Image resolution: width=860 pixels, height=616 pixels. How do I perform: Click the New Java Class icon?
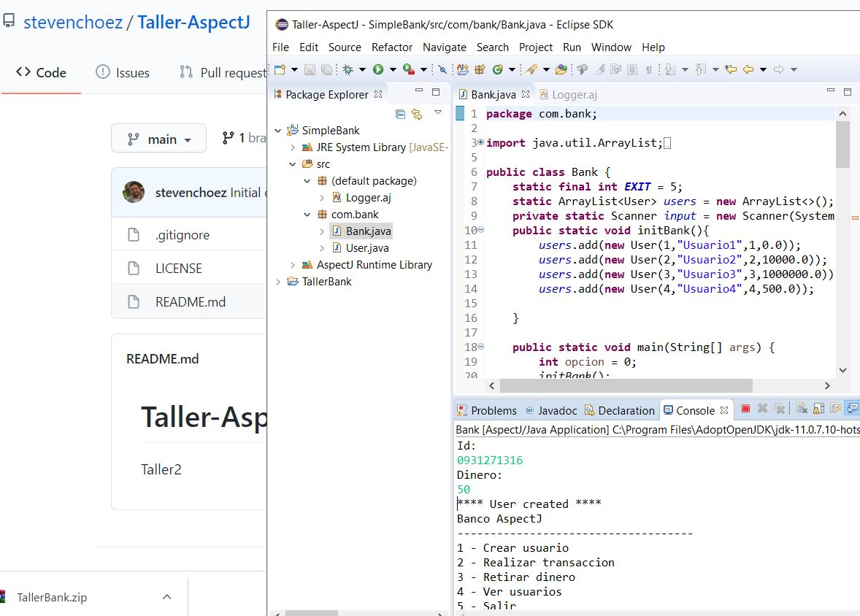(497, 69)
